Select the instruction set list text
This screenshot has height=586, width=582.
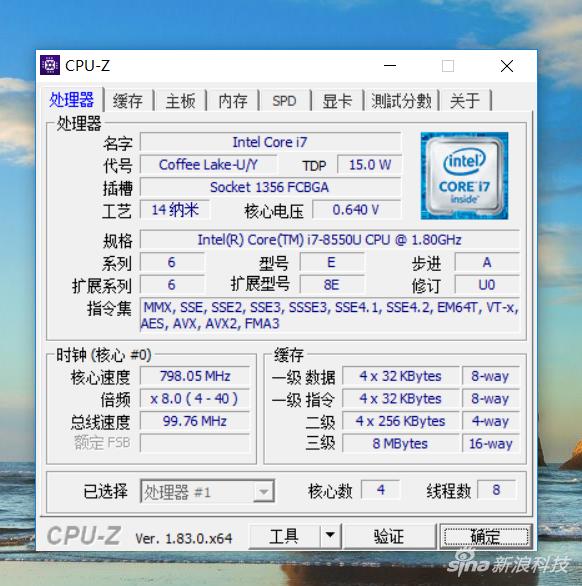click(330, 315)
